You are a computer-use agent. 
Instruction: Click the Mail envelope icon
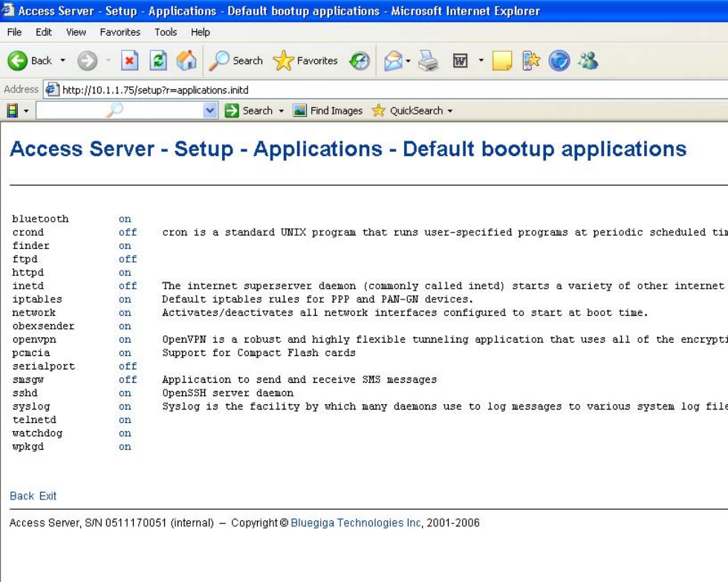point(393,61)
